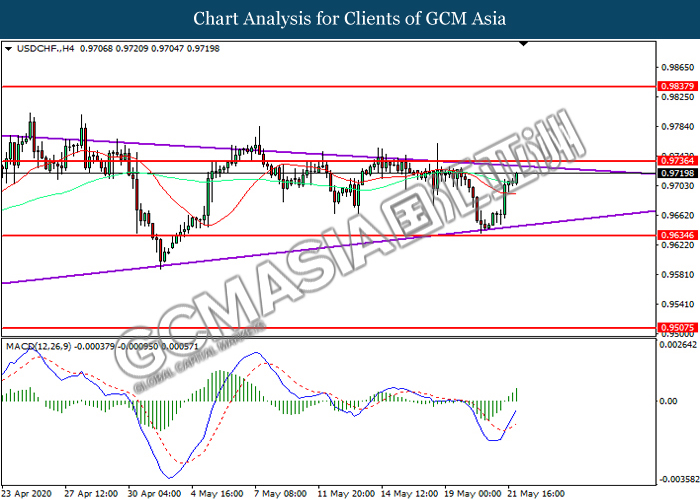The width and height of the screenshot is (700, 500).
Task: Click the chart shift triangle marker at top
Action: (524, 44)
